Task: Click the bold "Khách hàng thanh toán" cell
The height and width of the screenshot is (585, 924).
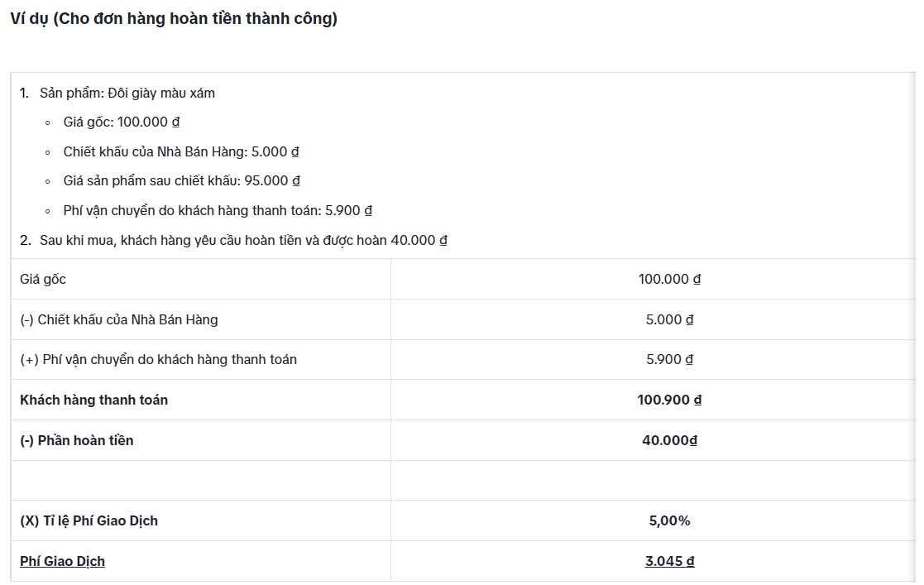Action: [93, 400]
